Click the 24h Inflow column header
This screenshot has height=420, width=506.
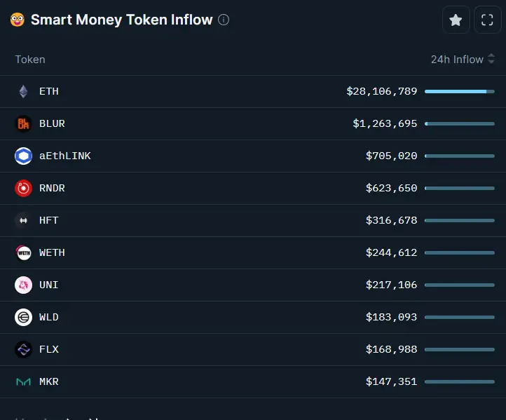tap(457, 60)
